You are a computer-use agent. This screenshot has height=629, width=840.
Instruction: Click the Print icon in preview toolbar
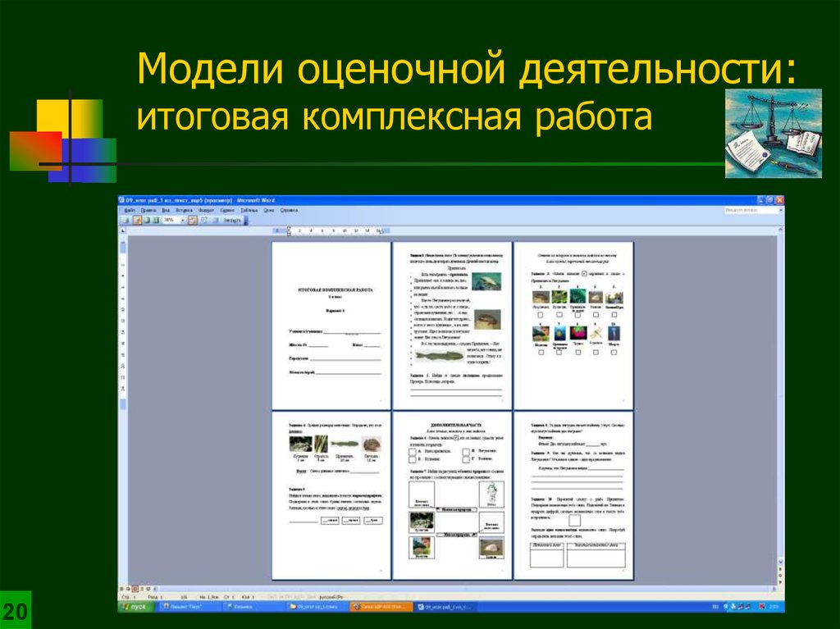(126, 220)
